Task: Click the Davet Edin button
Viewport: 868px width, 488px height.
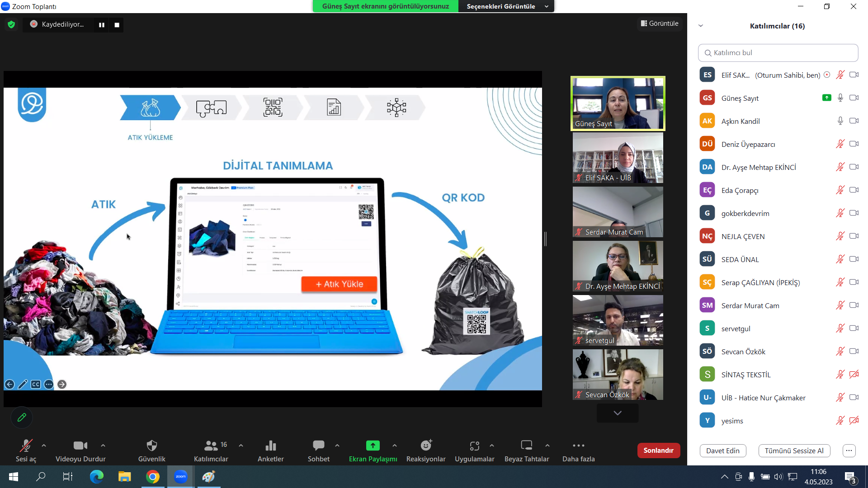Action: click(722, 450)
